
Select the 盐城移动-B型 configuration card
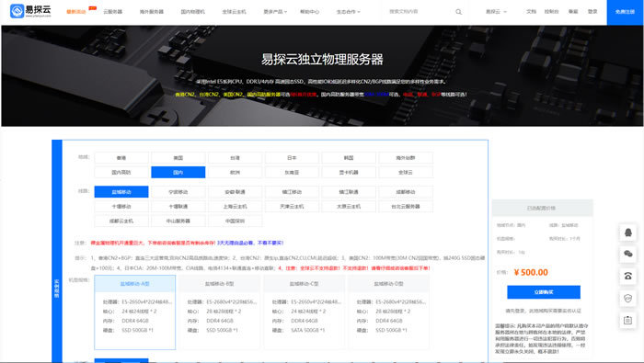219,312
